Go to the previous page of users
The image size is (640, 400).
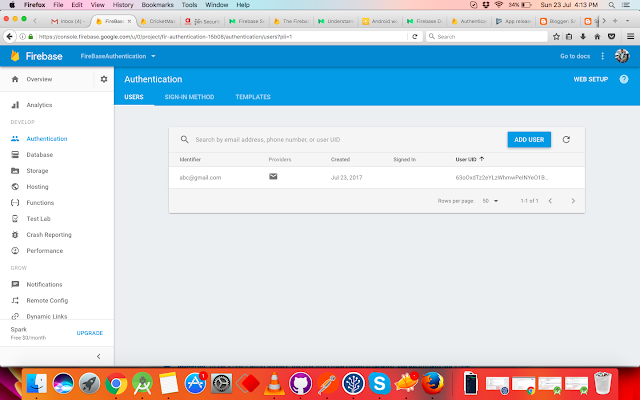pyautogui.click(x=550, y=201)
